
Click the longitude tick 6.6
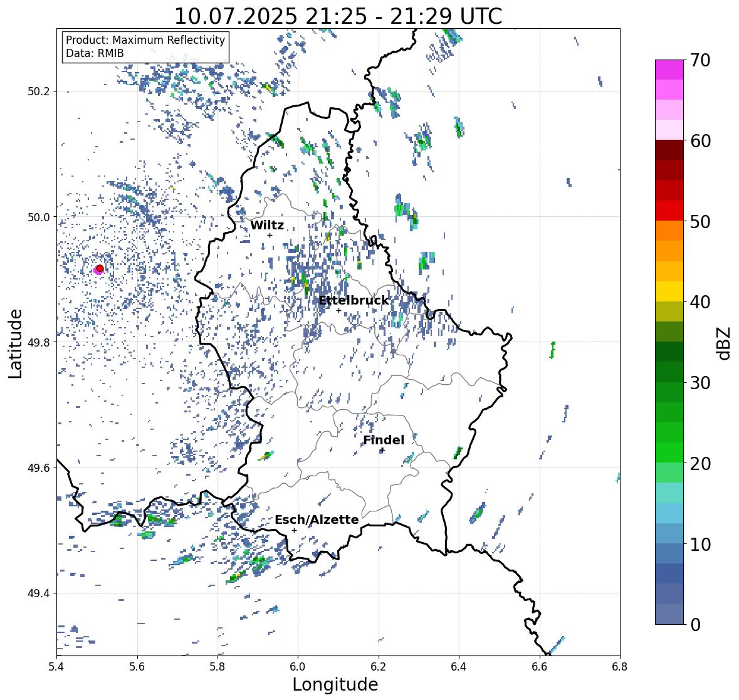point(540,667)
